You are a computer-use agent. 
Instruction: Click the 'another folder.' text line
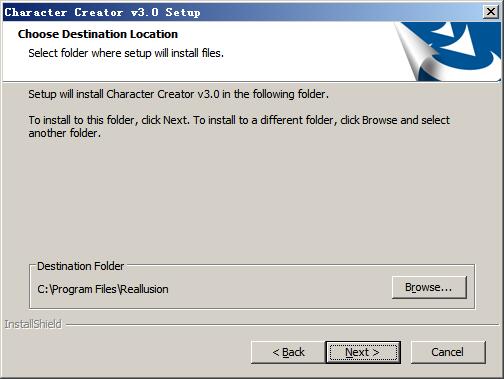coord(64,133)
